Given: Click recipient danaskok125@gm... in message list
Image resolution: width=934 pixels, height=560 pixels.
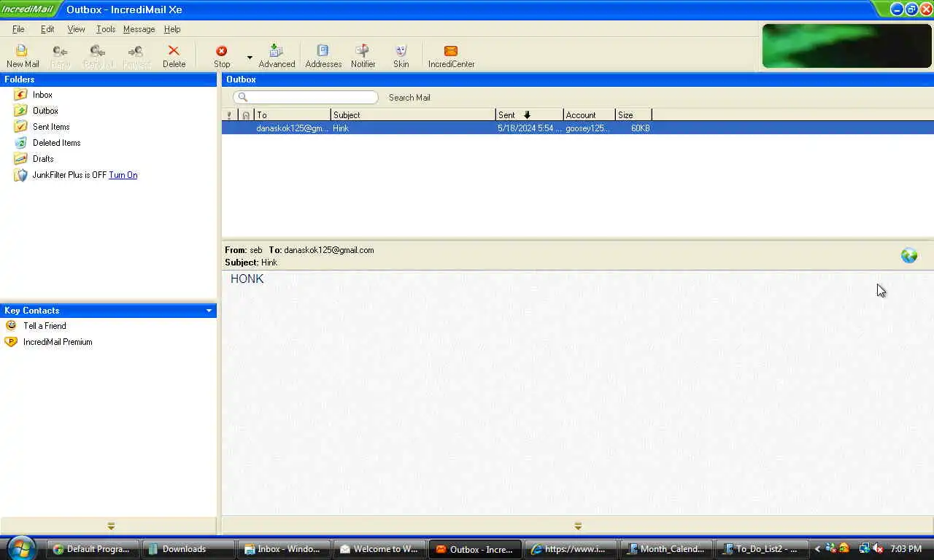Looking at the screenshot, I should point(292,128).
